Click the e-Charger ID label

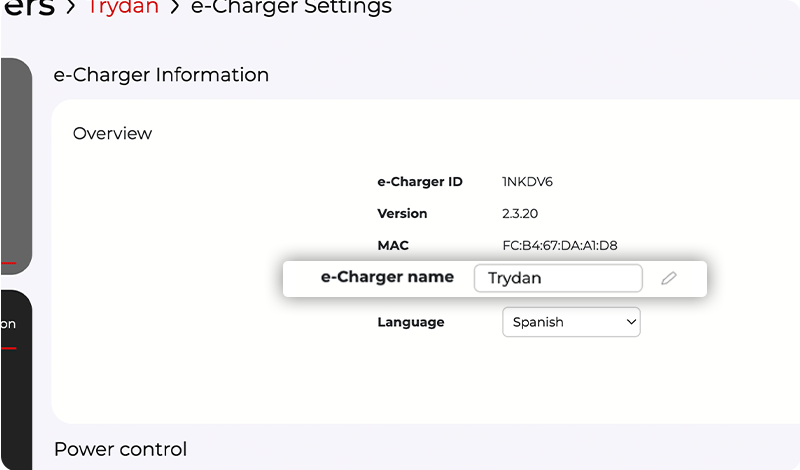click(420, 182)
